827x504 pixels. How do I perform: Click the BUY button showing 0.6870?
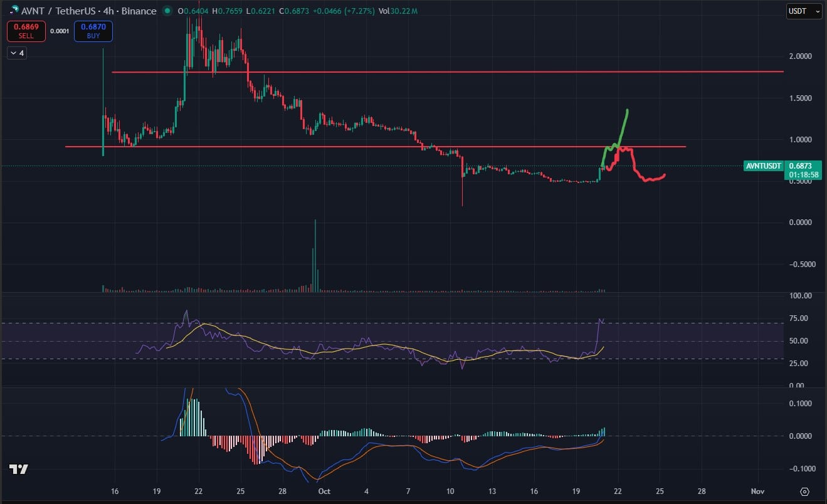(93, 30)
